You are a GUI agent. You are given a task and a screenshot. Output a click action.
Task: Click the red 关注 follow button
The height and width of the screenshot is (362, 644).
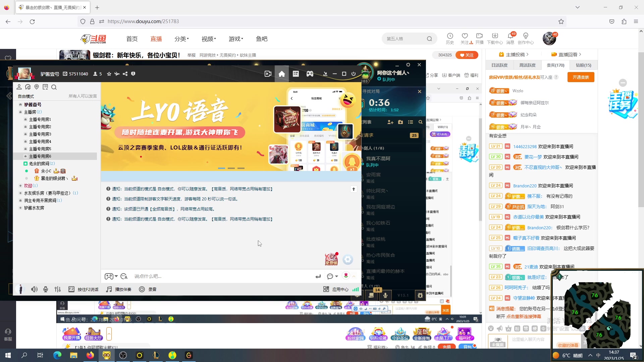[x=467, y=55]
